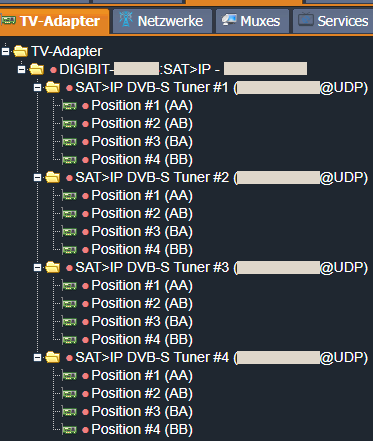This screenshot has width=373, height=441.
Task: Select Position #1 (AA) under Tuner #3
Action: pyautogui.click(x=142, y=286)
